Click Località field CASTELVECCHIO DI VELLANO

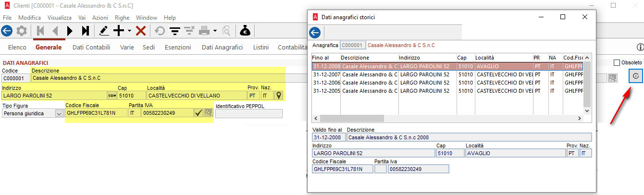click(197, 96)
